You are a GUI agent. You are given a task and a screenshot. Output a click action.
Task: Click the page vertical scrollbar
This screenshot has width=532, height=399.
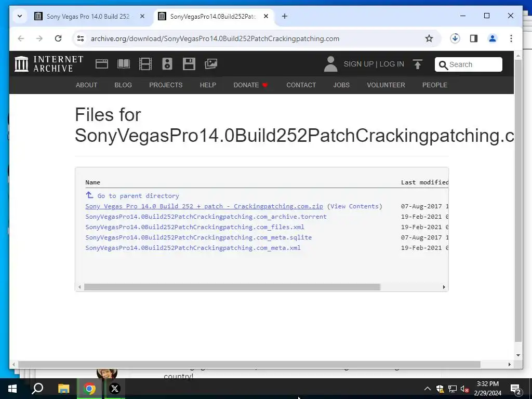tap(518, 200)
